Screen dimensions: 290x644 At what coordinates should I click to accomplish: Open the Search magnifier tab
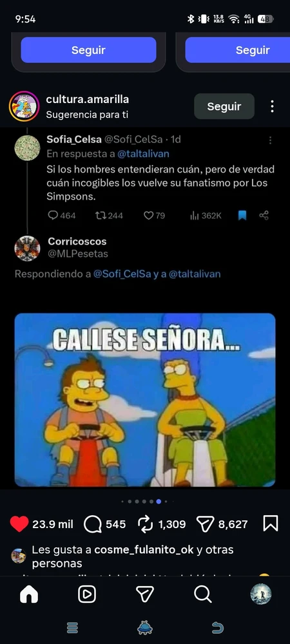click(x=203, y=594)
